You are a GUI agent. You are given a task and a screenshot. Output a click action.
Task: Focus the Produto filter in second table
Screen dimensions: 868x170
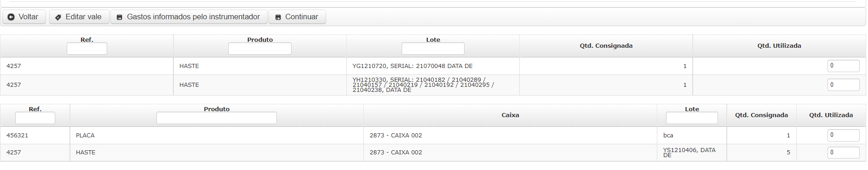[x=217, y=118]
